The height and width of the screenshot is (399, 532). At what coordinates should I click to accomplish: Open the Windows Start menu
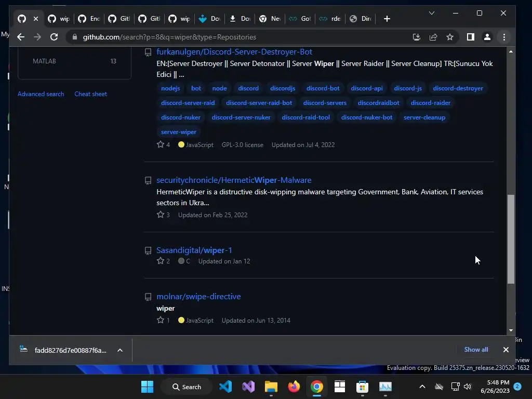pos(147,387)
